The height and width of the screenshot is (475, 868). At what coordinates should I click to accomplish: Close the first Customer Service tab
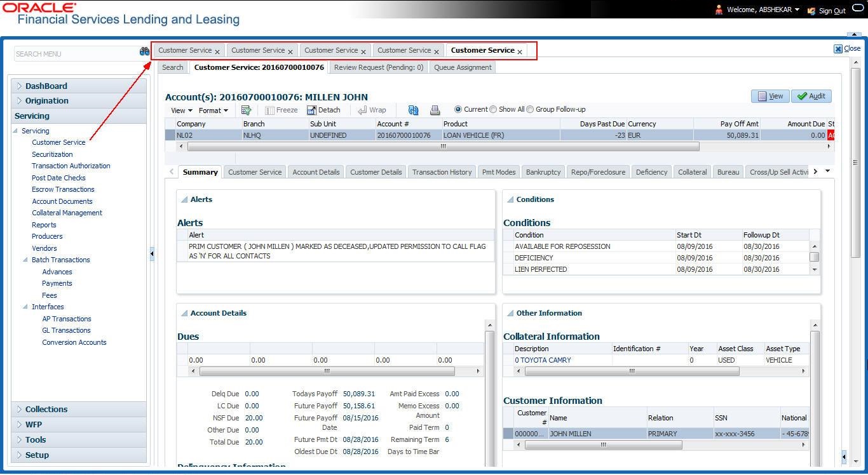coord(217,51)
